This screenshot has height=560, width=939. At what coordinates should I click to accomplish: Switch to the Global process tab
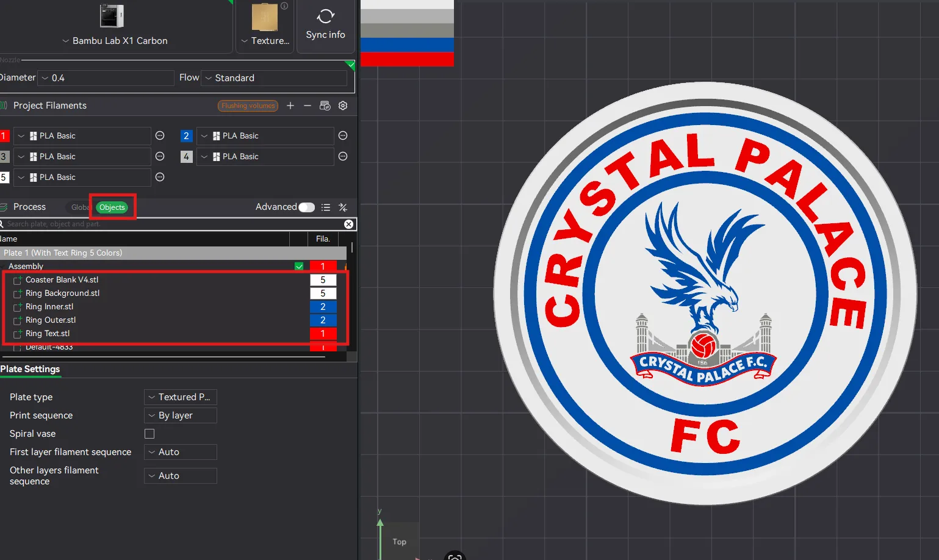[80, 207]
